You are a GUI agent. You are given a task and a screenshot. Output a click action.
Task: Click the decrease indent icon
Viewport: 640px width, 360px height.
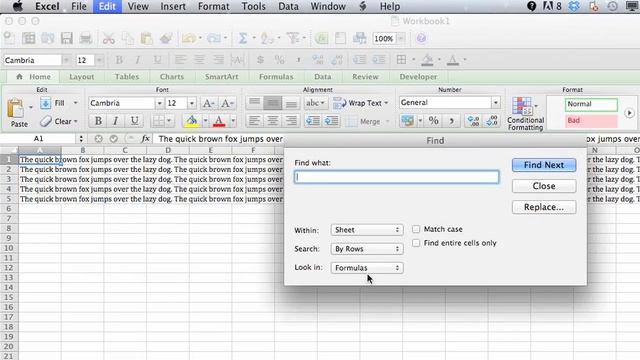(x=313, y=121)
